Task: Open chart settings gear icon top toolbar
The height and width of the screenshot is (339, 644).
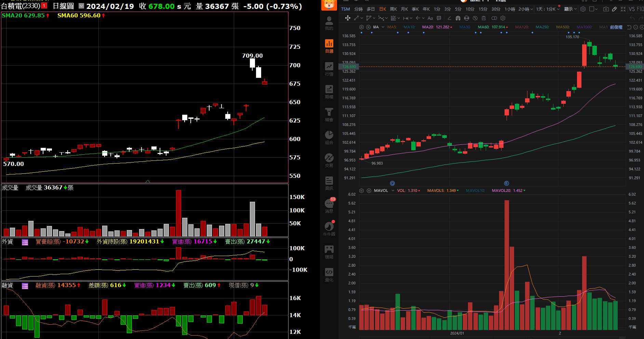Action: click(x=583, y=9)
